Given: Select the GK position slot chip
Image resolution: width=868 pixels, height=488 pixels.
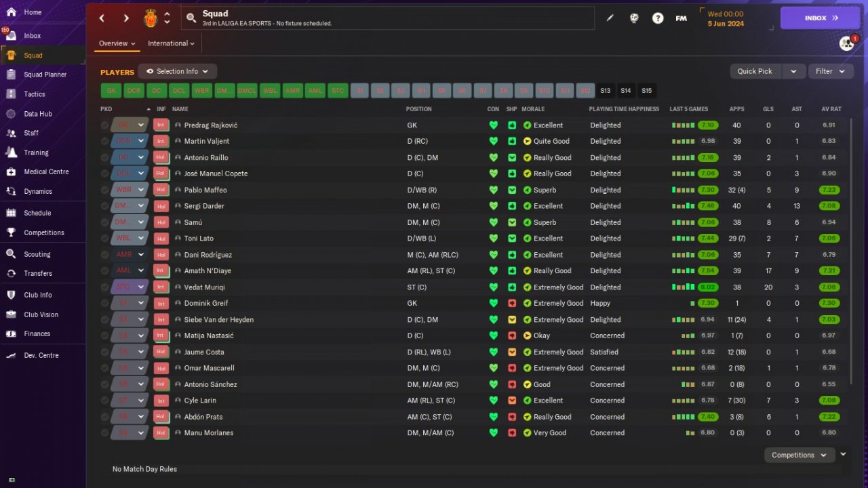Looking at the screenshot, I should 111,91.
